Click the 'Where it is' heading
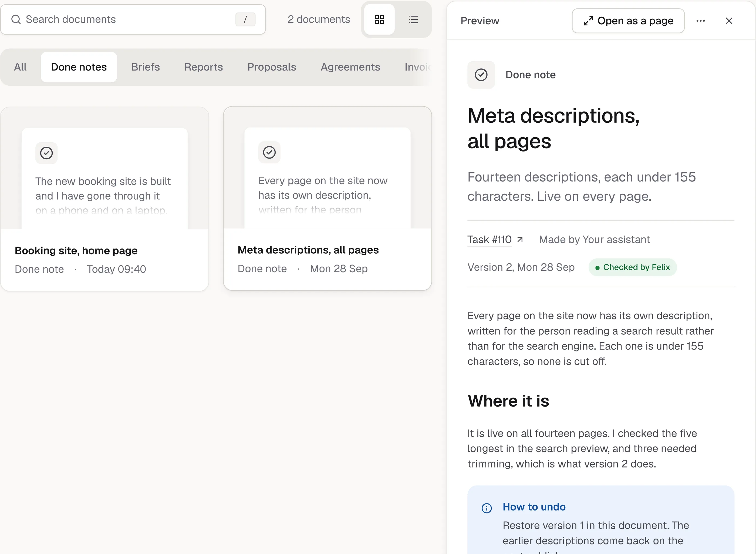The image size is (756, 554). pyautogui.click(x=508, y=401)
